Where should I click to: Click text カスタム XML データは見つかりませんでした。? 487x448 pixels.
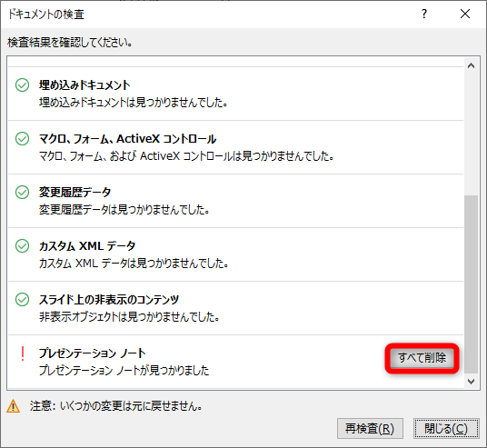[134, 264]
